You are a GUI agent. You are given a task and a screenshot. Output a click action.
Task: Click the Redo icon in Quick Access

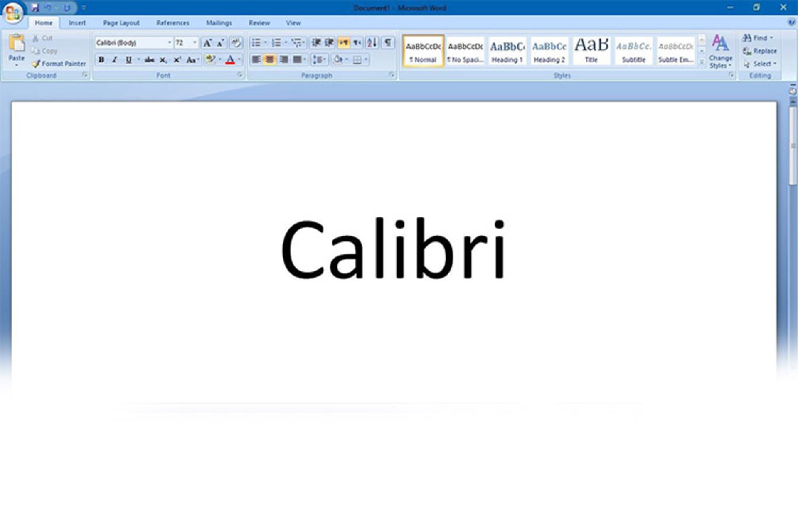tap(67, 7)
